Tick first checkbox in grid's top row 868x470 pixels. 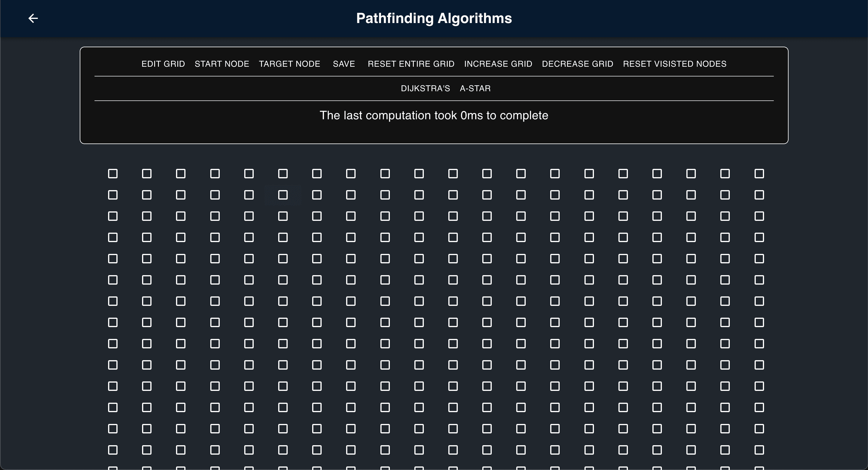click(113, 174)
